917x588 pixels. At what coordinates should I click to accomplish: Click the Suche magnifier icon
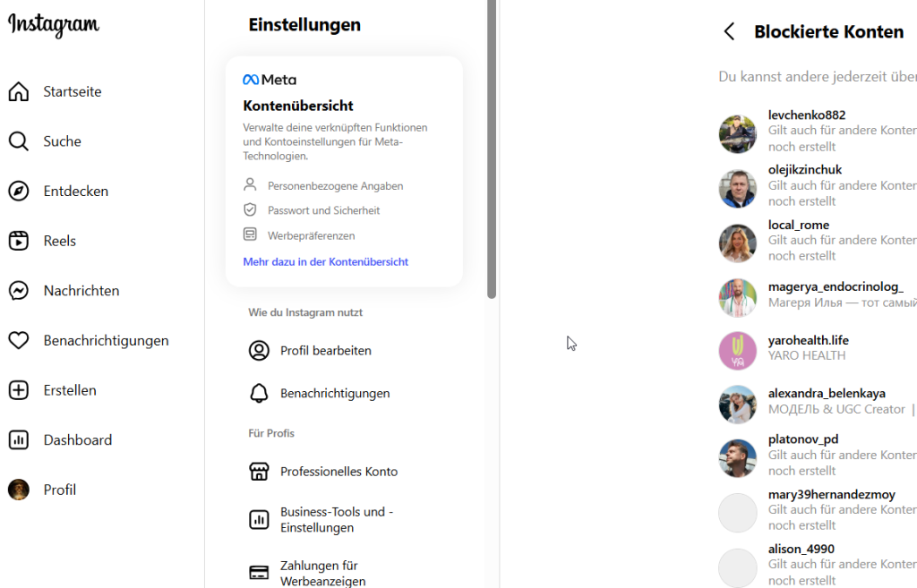pyautogui.click(x=19, y=141)
